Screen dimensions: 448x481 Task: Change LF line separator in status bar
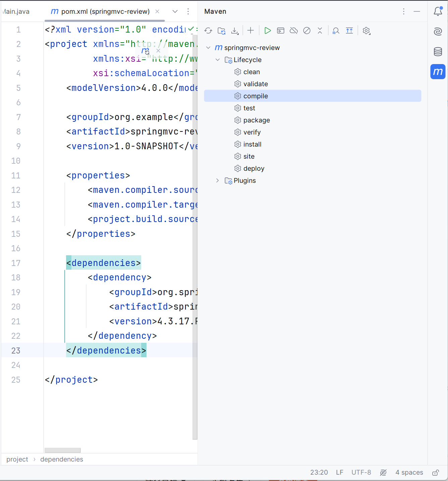point(340,473)
